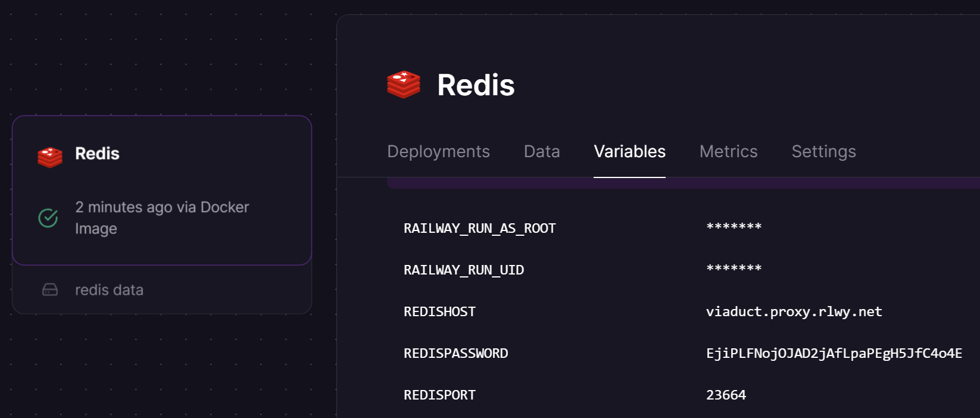Click the REDISPORT variable name
Viewport: 980px width, 418px height.
click(439, 395)
